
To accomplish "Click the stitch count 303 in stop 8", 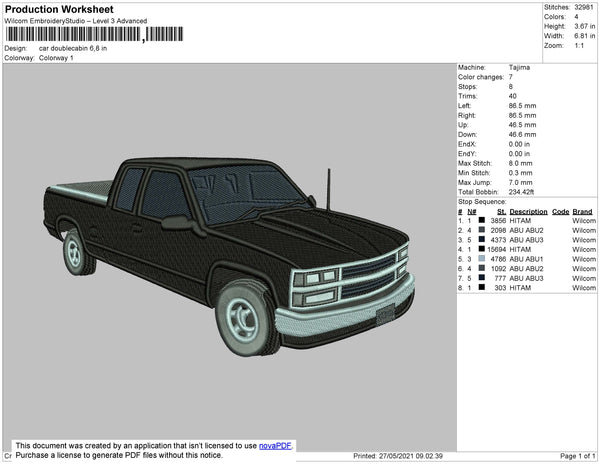I will point(500,287).
